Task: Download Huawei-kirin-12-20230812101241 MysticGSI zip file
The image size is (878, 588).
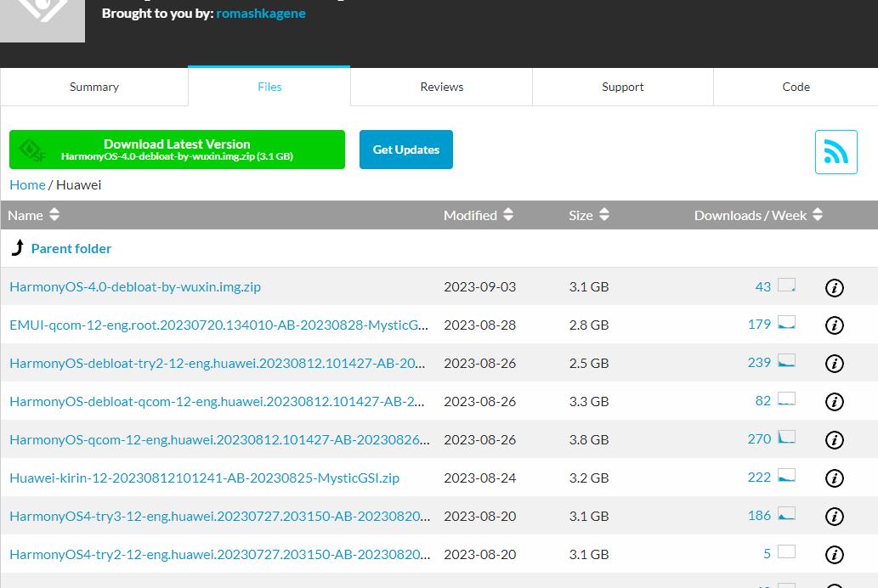Action: tap(204, 478)
